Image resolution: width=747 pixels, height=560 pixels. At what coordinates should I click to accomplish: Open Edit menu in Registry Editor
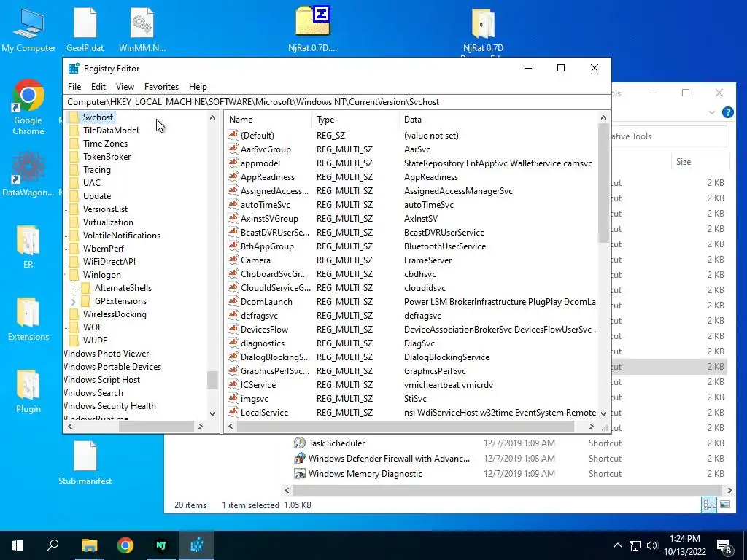pos(98,87)
